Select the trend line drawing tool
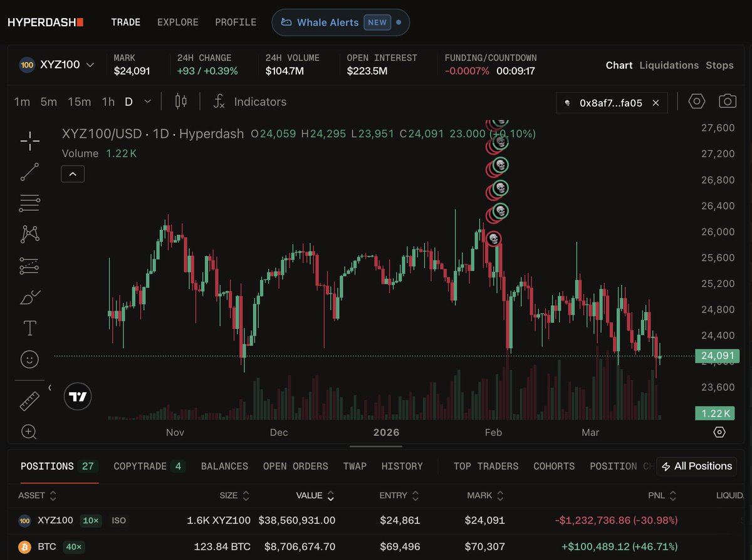The image size is (752, 560). [29, 172]
